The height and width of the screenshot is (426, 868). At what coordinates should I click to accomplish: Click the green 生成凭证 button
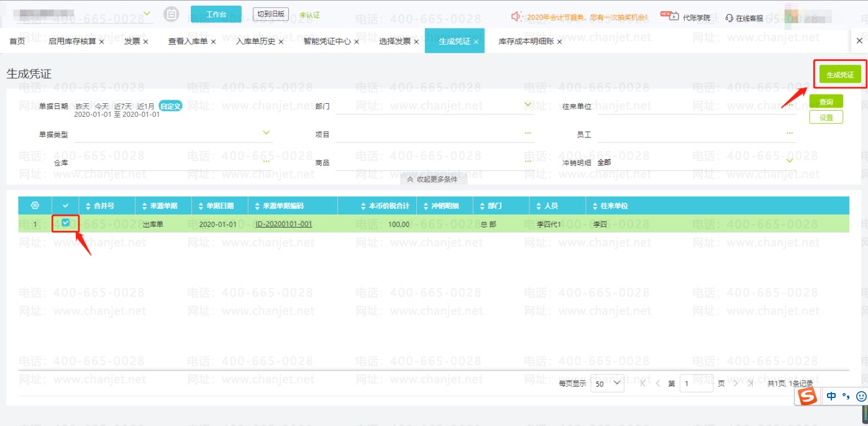click(839, 75)
